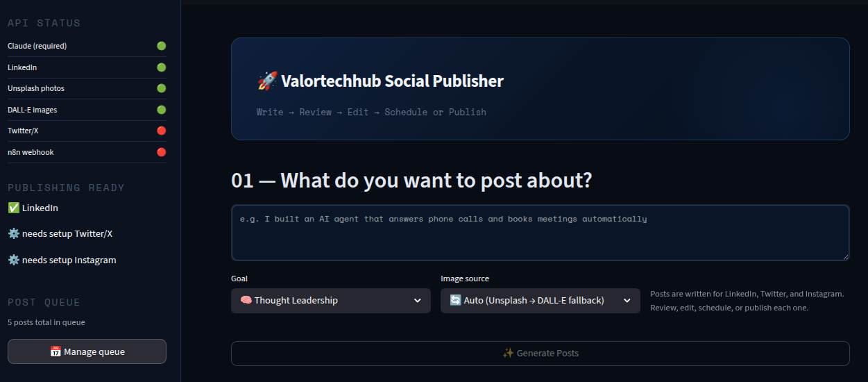
Task: Click the Unsplash photos label
Action: [x=36, y=88]
